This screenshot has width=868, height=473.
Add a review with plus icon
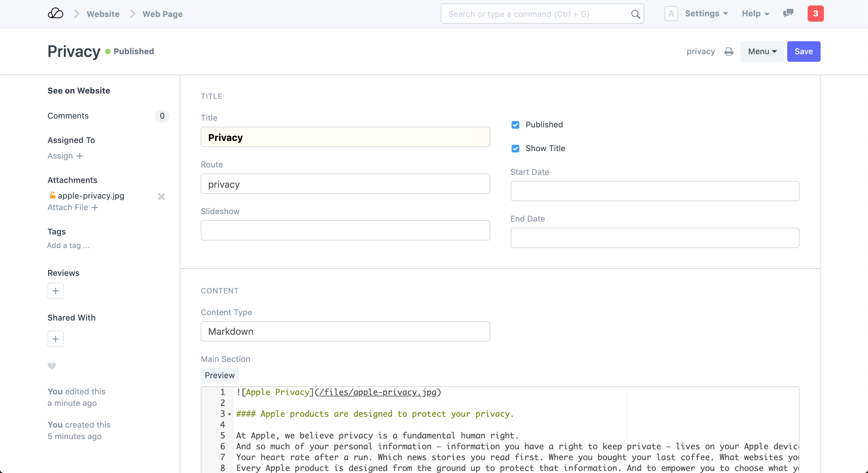(56, 291)
